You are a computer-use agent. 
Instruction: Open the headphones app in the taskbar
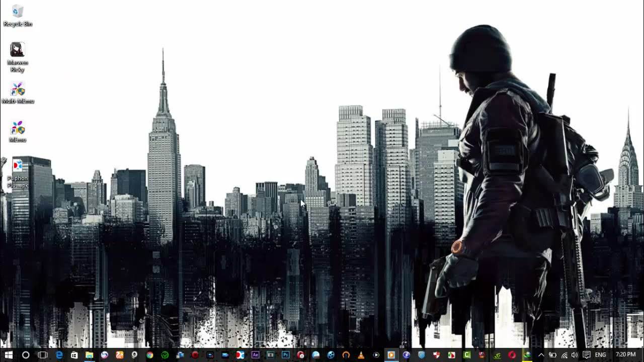click(x=346, y=355)
